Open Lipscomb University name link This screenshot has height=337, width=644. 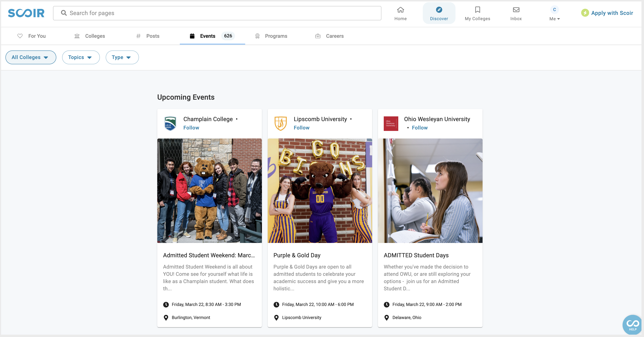(x=320, y=119)
